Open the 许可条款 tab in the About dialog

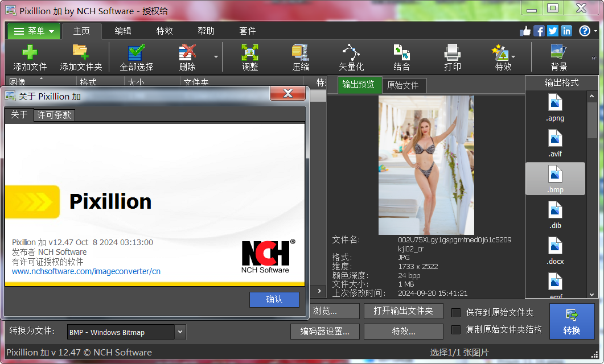click(54, 115)
